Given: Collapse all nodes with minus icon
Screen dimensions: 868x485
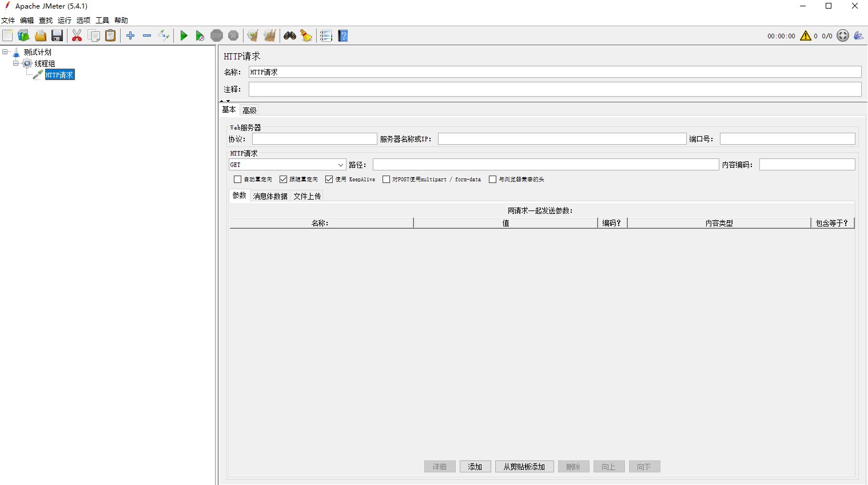Looking at the screenshot, I should click(x=147, y=35).
